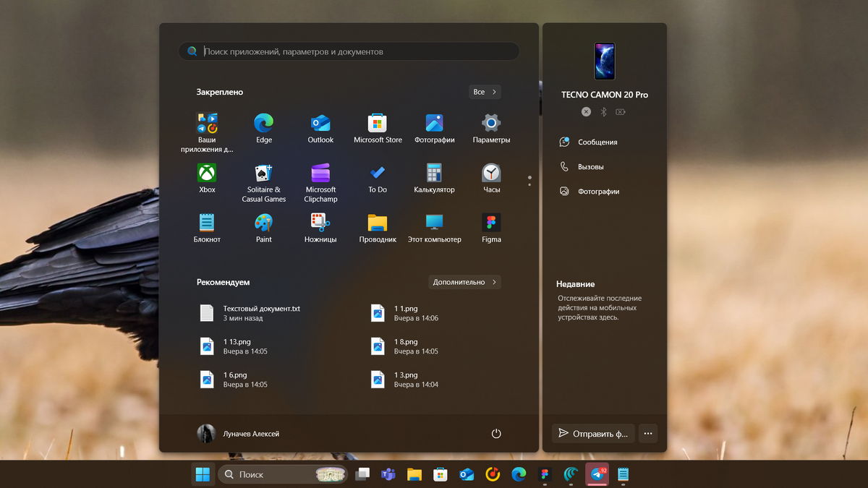
Task: Click the Bluetooth status icon of phone
Action: coord(604,112)
